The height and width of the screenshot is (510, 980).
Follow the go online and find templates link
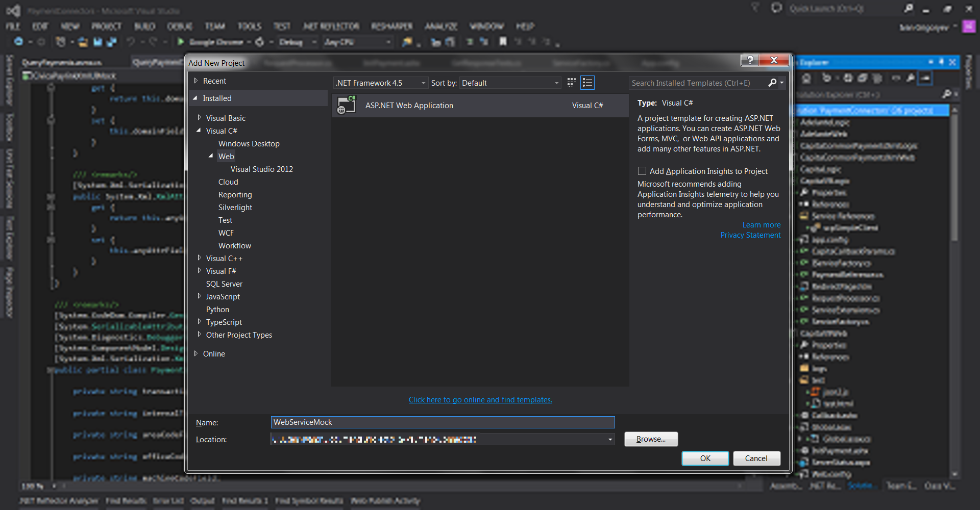point(480,400)
